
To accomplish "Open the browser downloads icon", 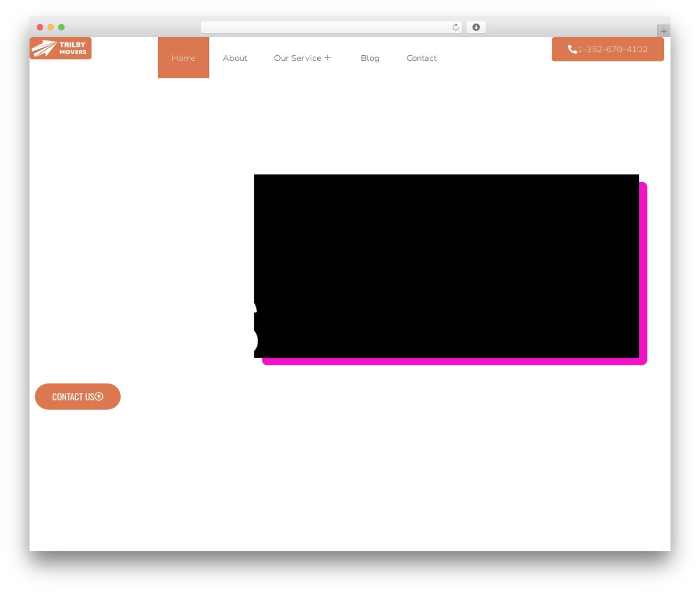I will (476, 27).
